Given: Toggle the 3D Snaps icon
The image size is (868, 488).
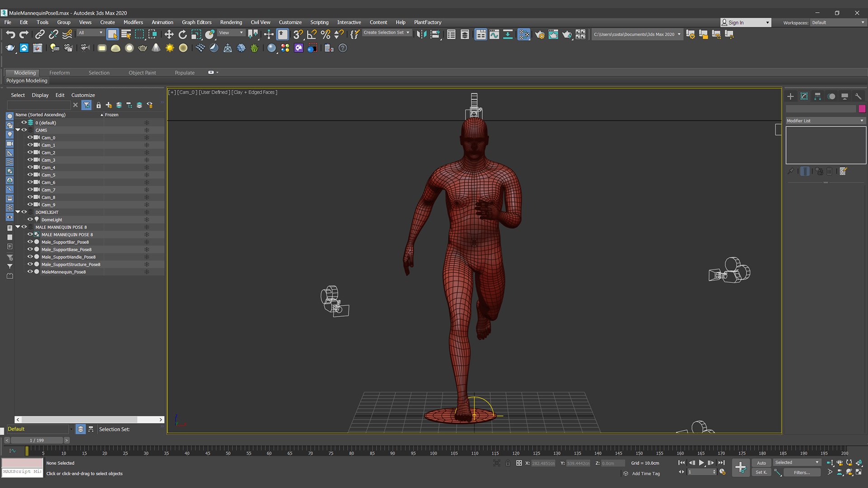Looking at the screenshot, I should (x=298, y=34).
